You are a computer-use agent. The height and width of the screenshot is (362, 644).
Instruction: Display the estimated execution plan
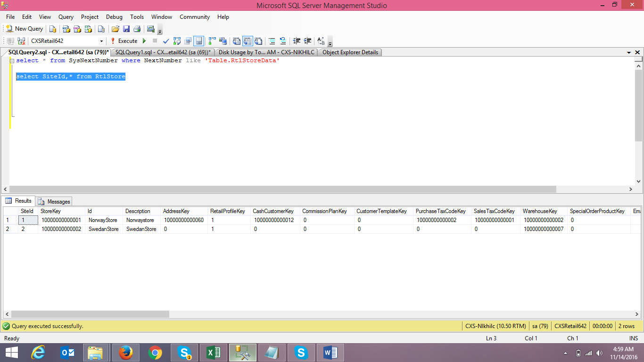pos(177,41)
